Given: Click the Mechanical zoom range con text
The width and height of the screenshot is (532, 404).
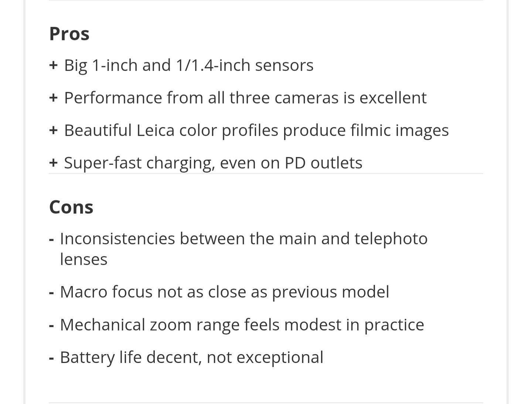Looking at the screenshot, I should coord(242,325).
